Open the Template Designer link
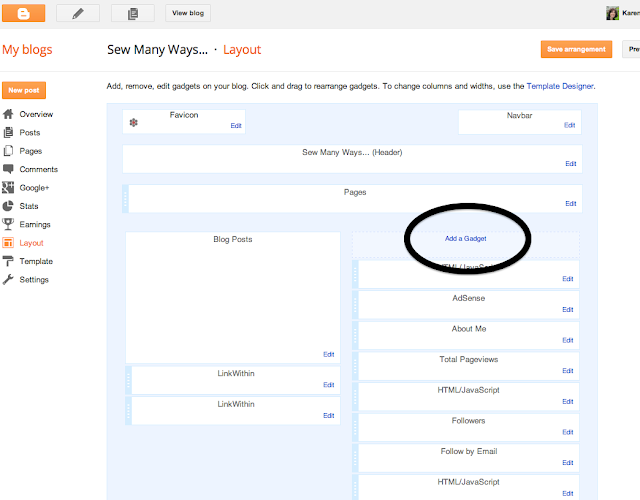 (560, 86)
